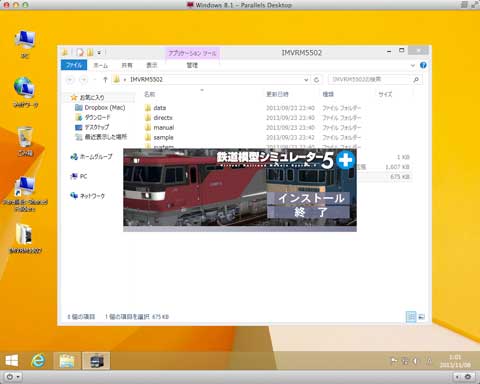Open the Windows Start button
The width and height of the screenshot is (480, 384).
(x=12, y=361)
